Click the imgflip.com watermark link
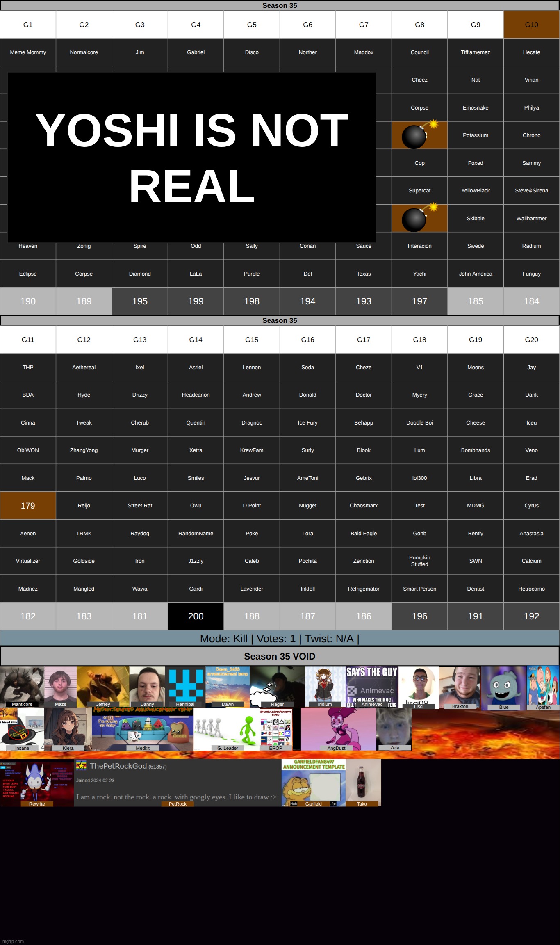Image resolution: width=560 pixels, height=945 pixels. click(x=13, y=941)
